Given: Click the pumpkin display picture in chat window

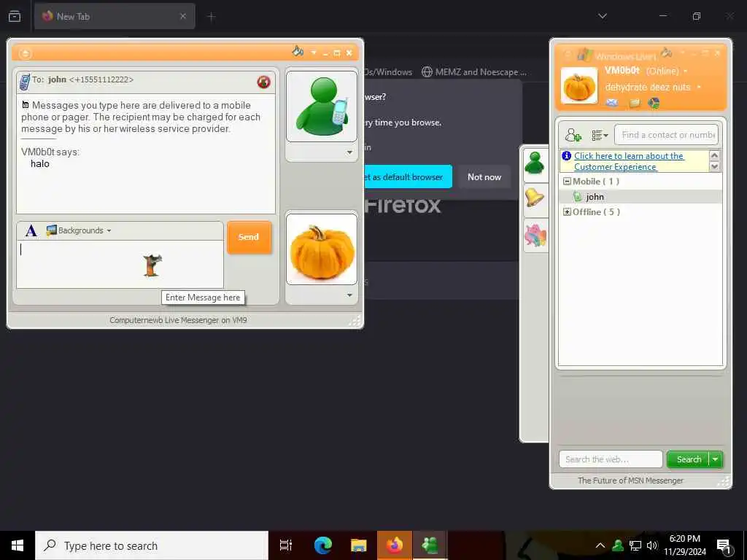Looking at the screenshot, I should (x=322, y=249).
